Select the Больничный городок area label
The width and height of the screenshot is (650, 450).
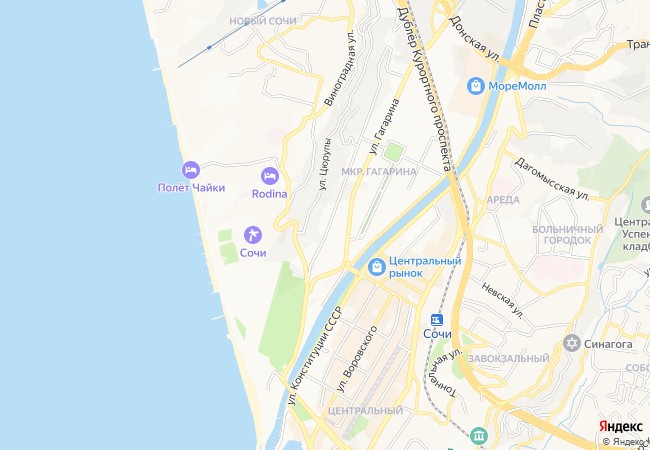click(x=568, y=235)
